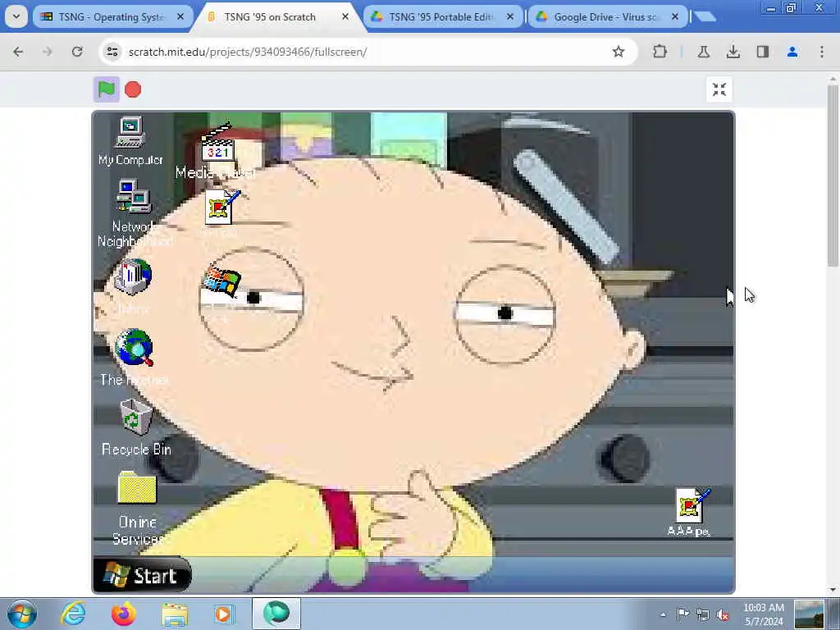Switch to TSNG - Operating System tab
The image size is (840, 630).
pyautogui.click(x=111, y=17)
